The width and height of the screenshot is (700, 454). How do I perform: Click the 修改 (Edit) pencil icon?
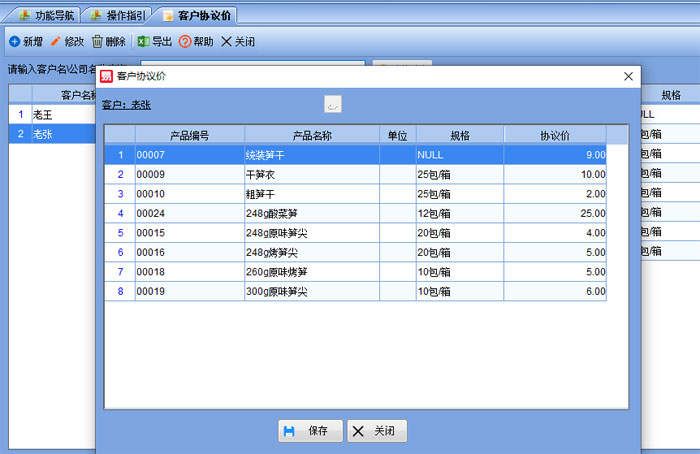coord(56,42)
